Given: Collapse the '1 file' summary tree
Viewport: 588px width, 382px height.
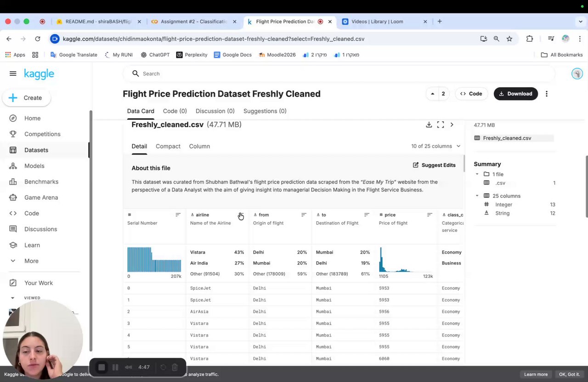Looking at the screenshot, I should click(477, 174).
